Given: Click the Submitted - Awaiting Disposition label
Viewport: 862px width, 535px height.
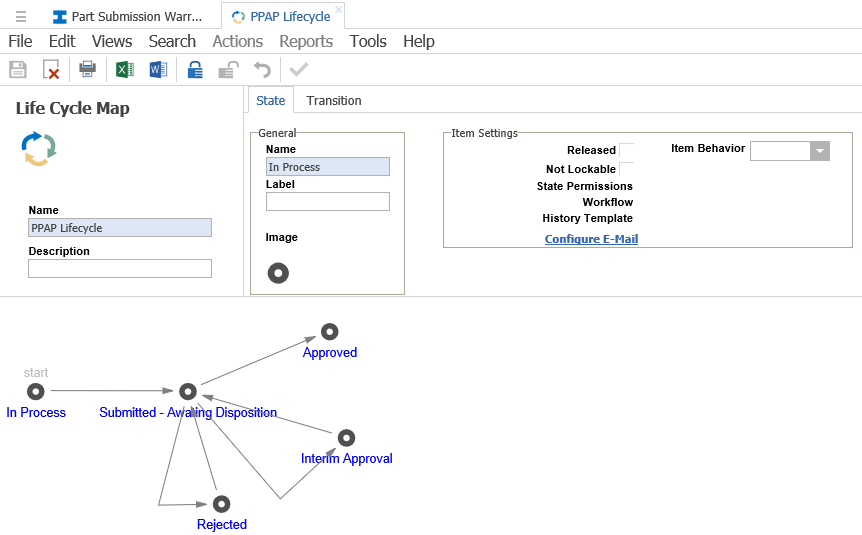Looking at the screenshot, I should pyautogui.click(x=188, y=412).
